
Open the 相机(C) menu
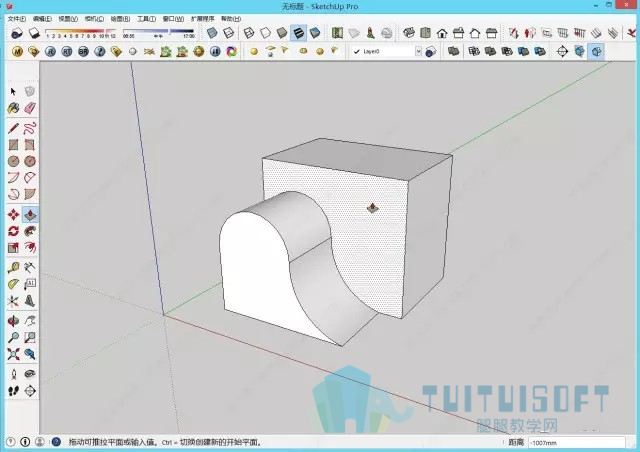[94, 19]
